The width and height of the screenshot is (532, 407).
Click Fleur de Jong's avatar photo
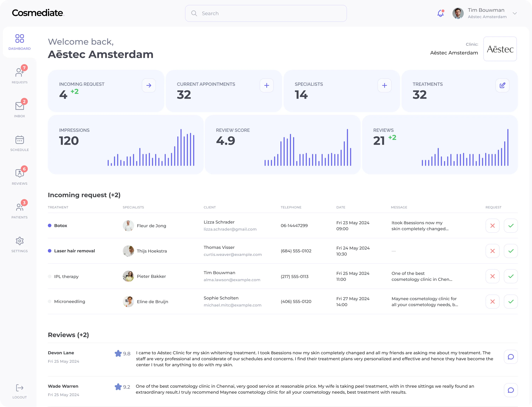pos(128,225)
